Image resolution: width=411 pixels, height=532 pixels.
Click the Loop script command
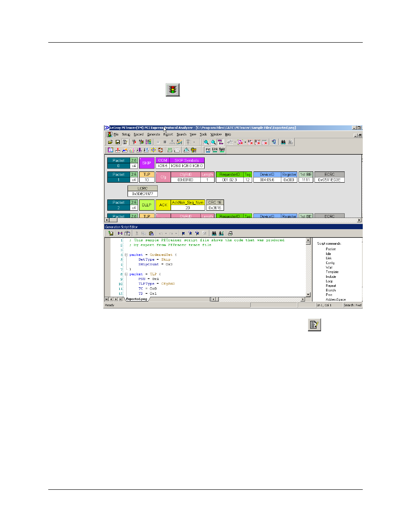point(329,281)
